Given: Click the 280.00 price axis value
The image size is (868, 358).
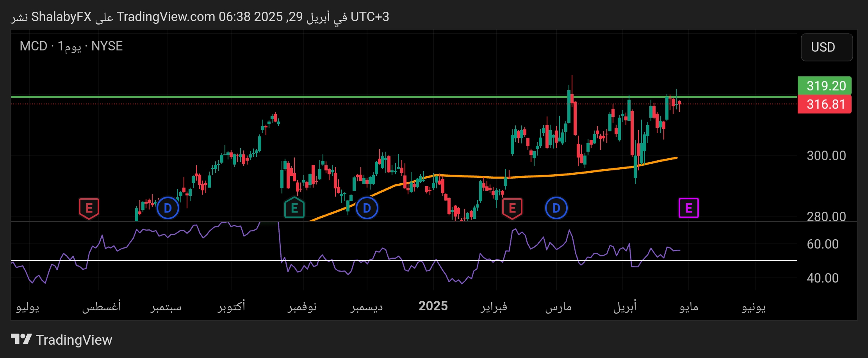Looking at the screenshot, I should point(826,216).
